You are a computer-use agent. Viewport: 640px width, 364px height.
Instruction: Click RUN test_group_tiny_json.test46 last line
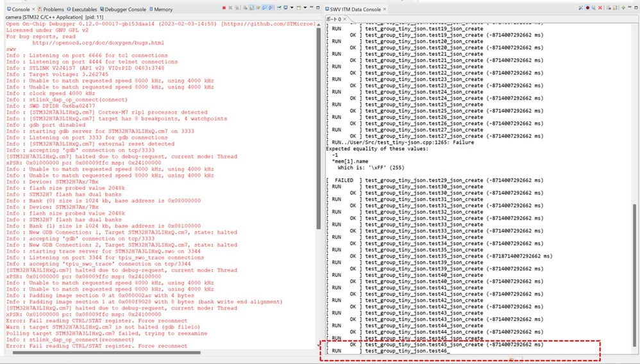point(388,351)
